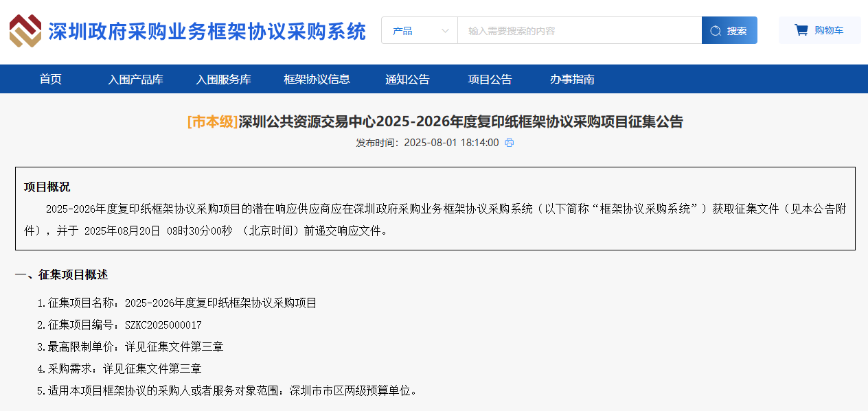Open the 购物车 shopping cart link
868x411 pixels.
(x=820, y=29)
